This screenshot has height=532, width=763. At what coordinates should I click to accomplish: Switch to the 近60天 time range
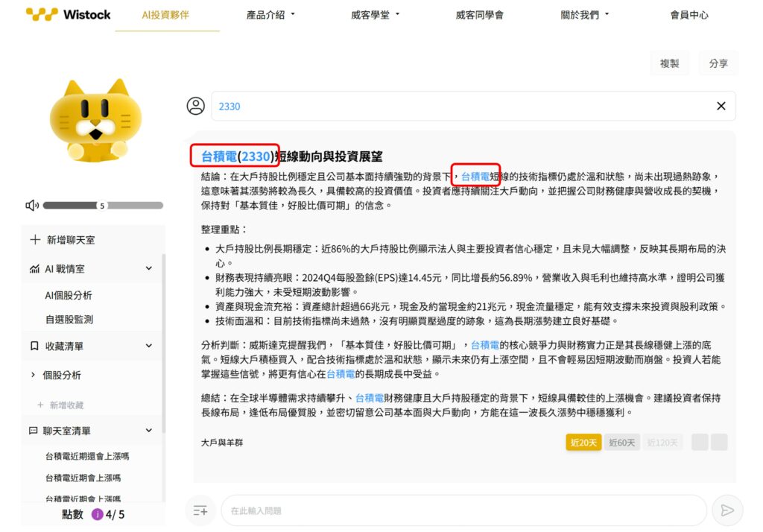tap(623, 442)
